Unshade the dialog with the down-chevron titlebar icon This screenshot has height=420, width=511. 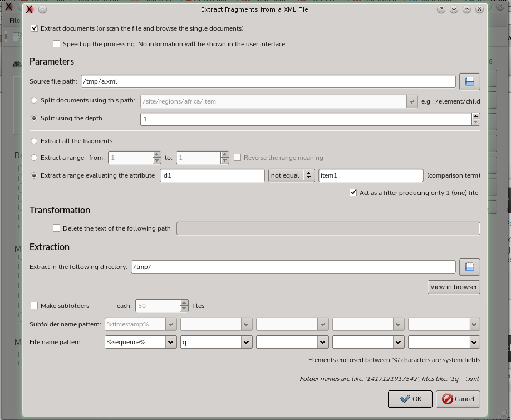pos(454,9)
